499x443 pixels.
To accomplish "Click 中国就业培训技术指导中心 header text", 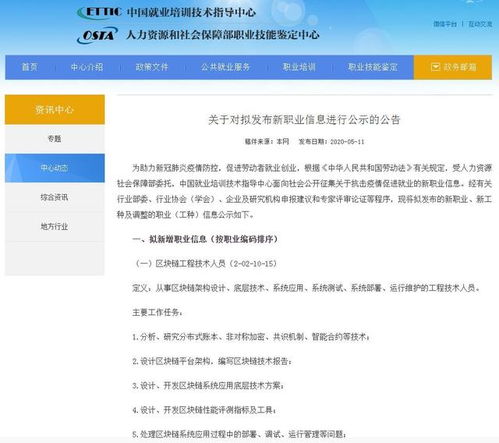I will 191,12.
